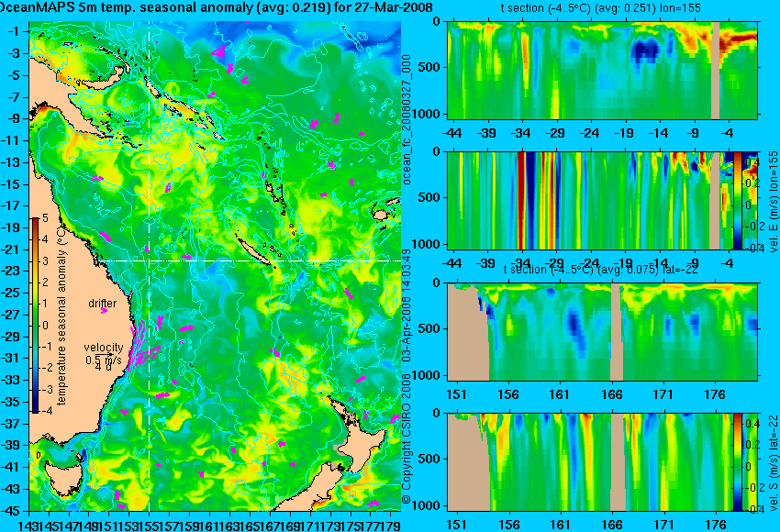
Task: Click the vertical 'ocean_fc_20080327_000' label
Action: (407, 119)
